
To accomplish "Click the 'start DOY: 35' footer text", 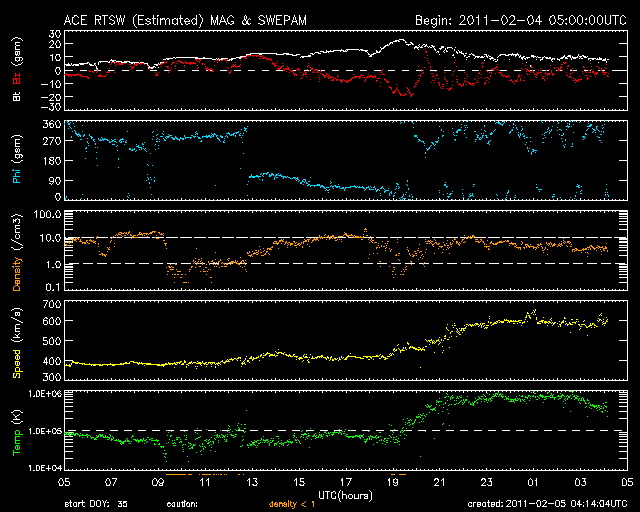I will click(x=96, y=504).
